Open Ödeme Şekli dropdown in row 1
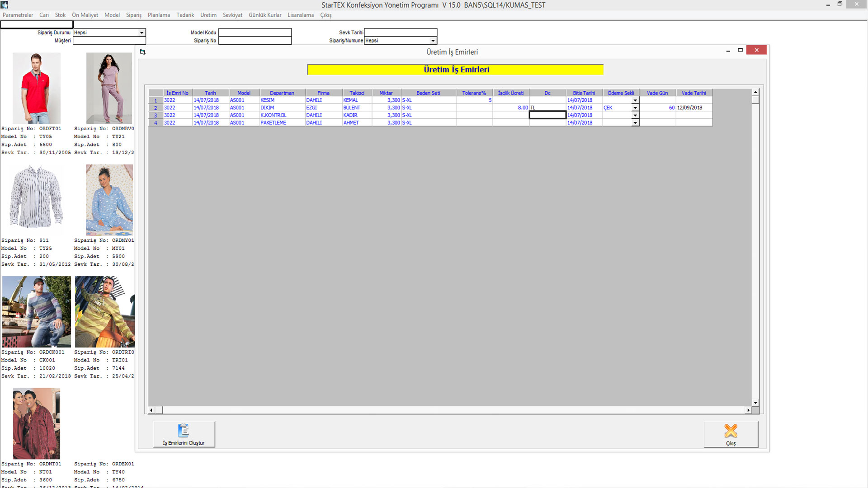 click(635, 100)
